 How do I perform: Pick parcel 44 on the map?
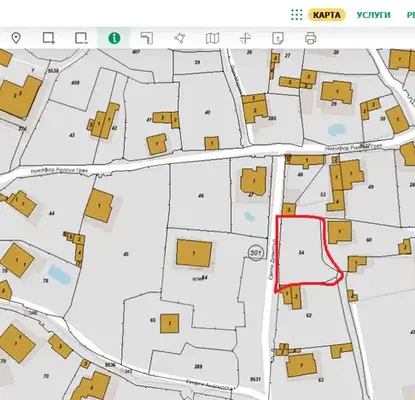tap(51, 213)
